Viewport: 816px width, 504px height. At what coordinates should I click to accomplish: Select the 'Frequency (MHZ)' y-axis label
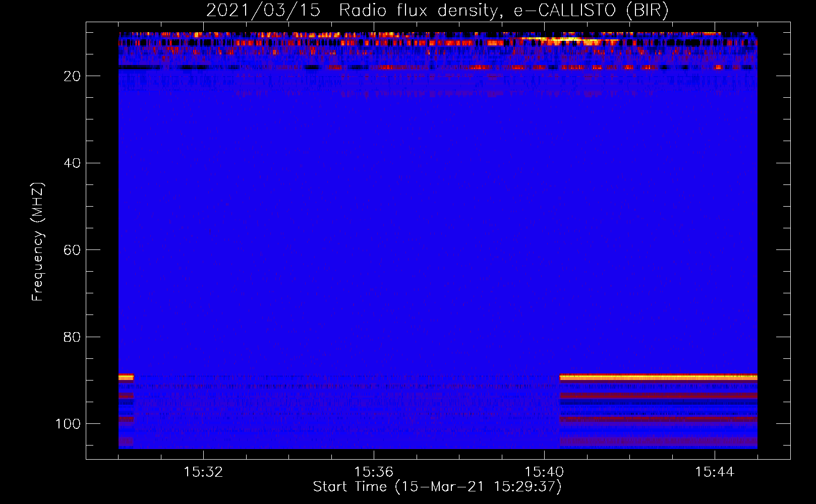(x=38, y=241)
